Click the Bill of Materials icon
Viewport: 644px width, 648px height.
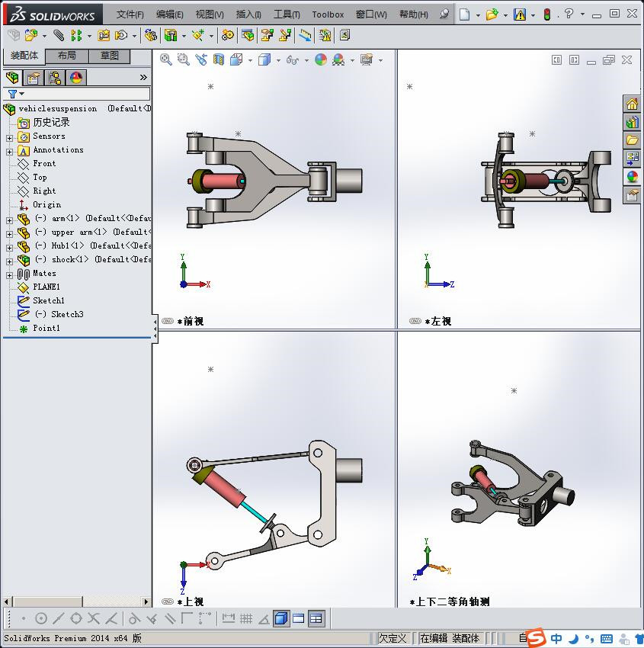pyautogui.click(x=248, y=36)
